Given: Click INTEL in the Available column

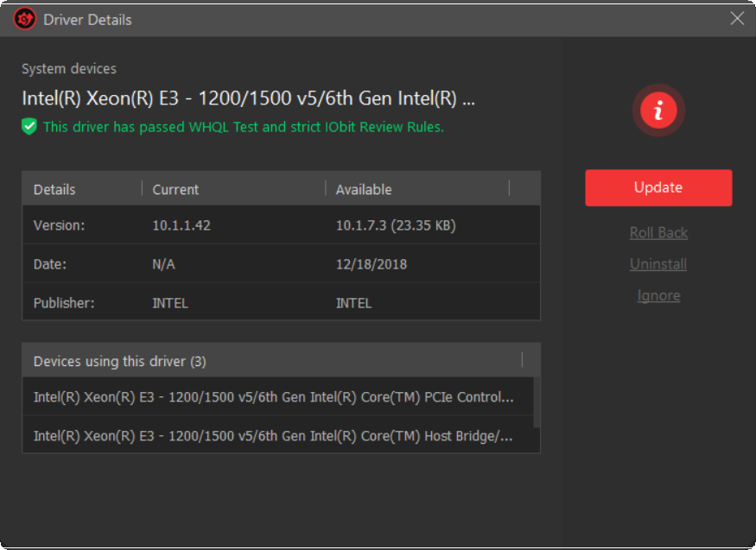Looking at the screenshot, I should [x=353, y=303].
